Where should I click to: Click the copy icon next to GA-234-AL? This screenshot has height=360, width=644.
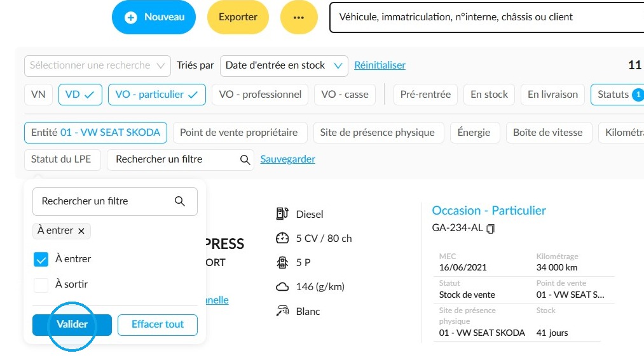490,229
